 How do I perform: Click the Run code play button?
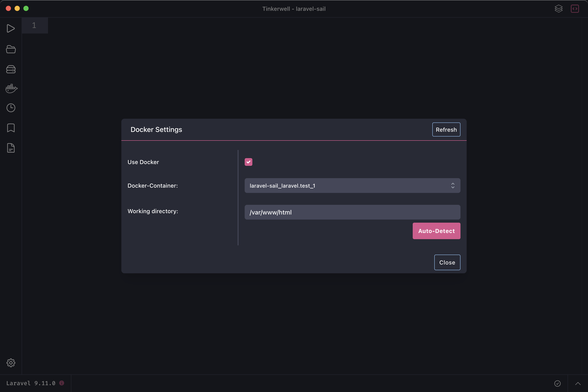click(11, 28)
